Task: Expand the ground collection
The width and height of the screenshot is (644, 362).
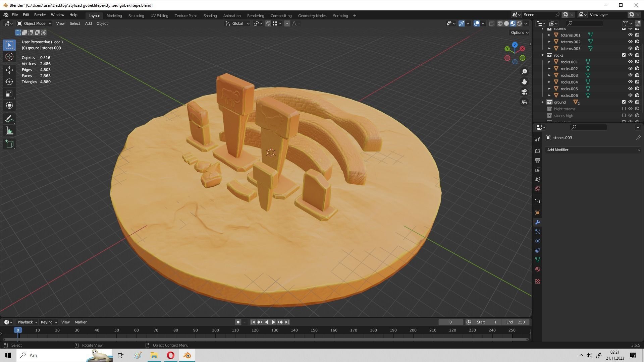Action: pos(543,102)
